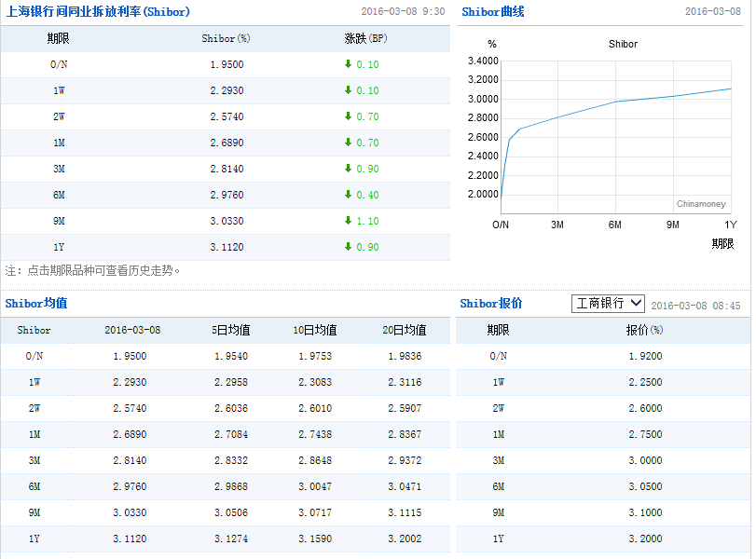Open the 1Y term historical trend
The image size is (756, 559).
click(x=58, y=247)
